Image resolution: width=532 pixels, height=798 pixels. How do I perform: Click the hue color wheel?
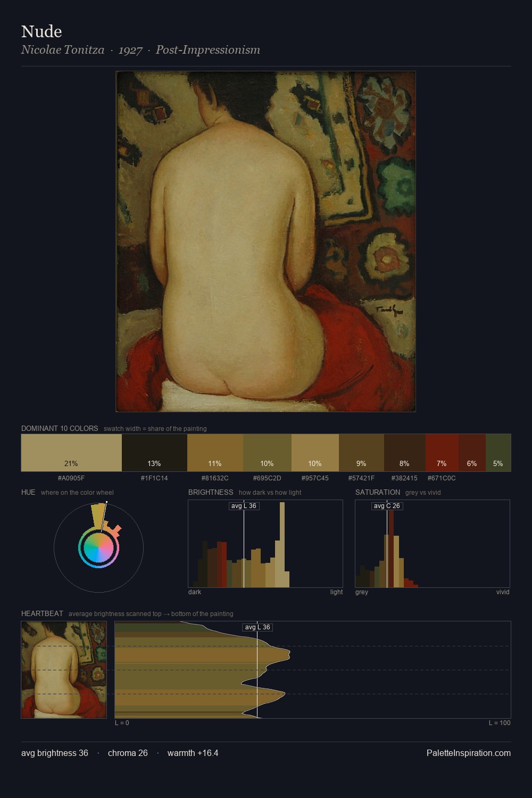98,547
